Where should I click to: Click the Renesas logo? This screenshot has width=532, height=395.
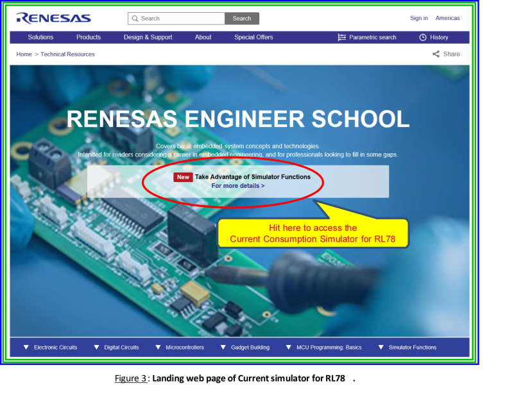point(54,19)
